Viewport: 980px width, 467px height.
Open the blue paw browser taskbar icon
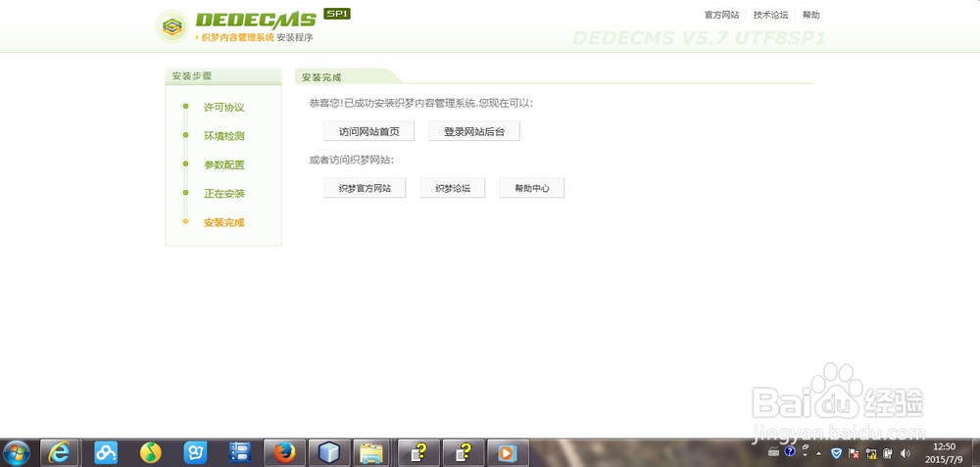click(195, 453)
